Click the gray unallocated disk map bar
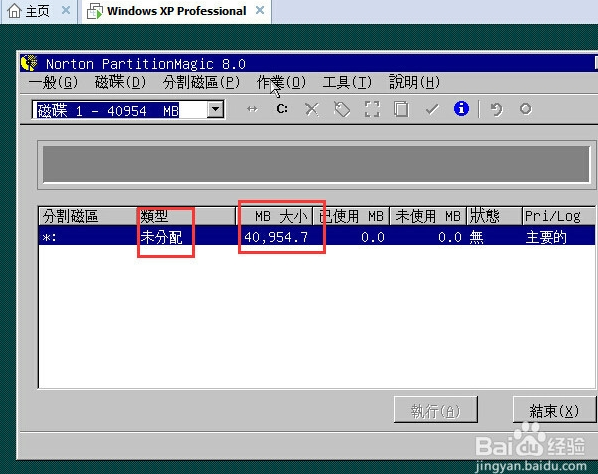This screenshot has height=474, width=598. [x=316, y=164]
